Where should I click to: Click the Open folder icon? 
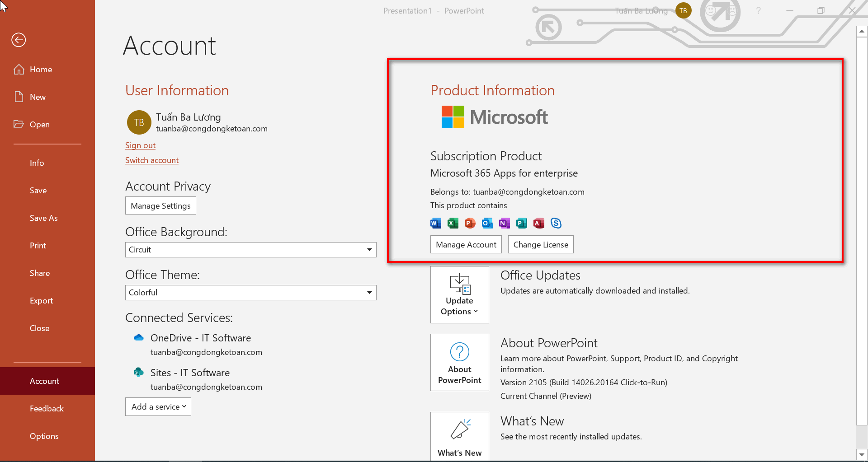(19, 124)
